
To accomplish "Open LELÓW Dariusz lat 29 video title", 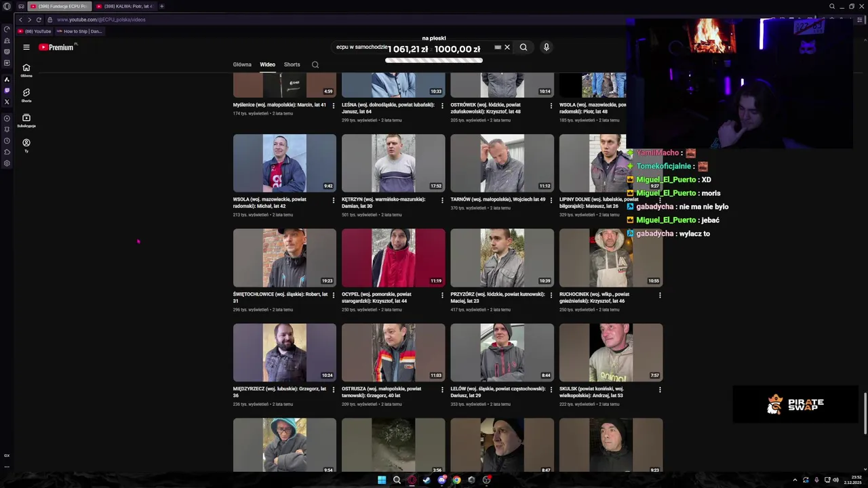I will (x=498, y=392).
